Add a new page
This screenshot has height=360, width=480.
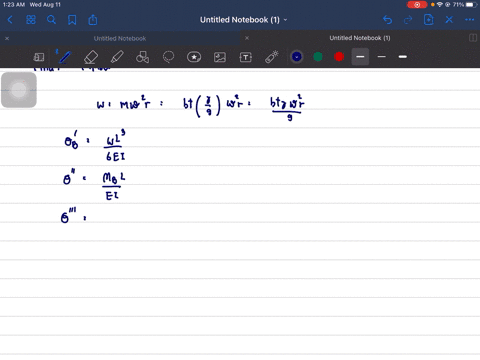pos(428,20)
